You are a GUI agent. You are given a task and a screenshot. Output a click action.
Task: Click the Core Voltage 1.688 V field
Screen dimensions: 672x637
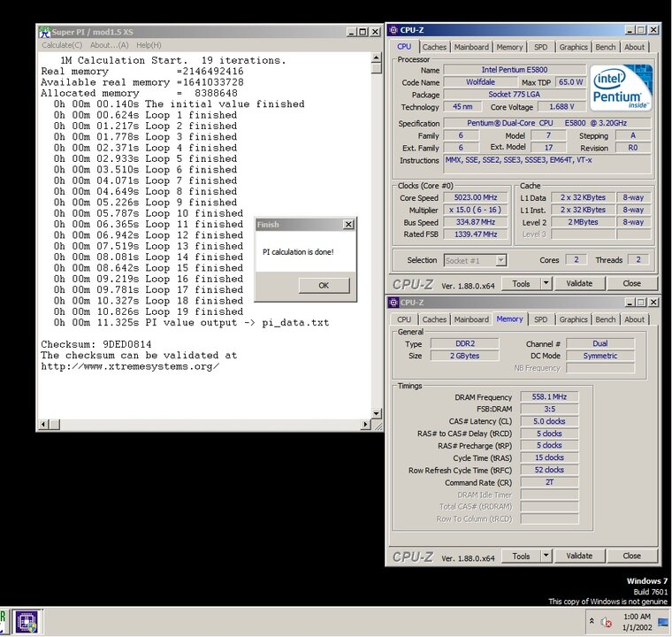click(561, 107)
